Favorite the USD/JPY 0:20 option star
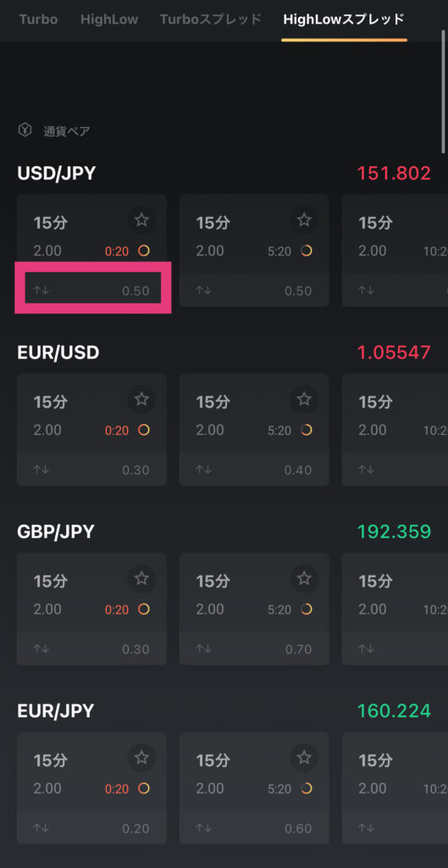448x868 pixels. 142,220
